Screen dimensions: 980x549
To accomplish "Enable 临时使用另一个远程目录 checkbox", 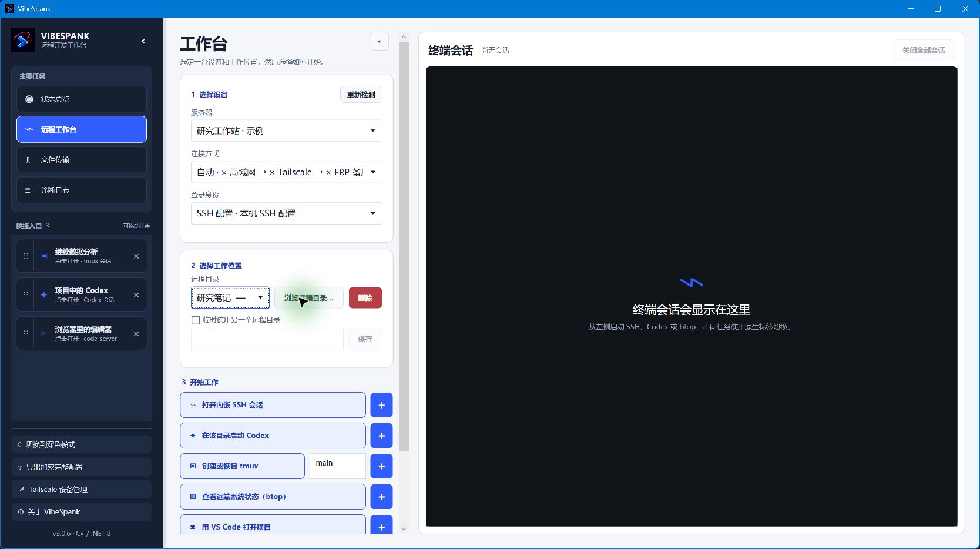I will click(x=196, y=320).
